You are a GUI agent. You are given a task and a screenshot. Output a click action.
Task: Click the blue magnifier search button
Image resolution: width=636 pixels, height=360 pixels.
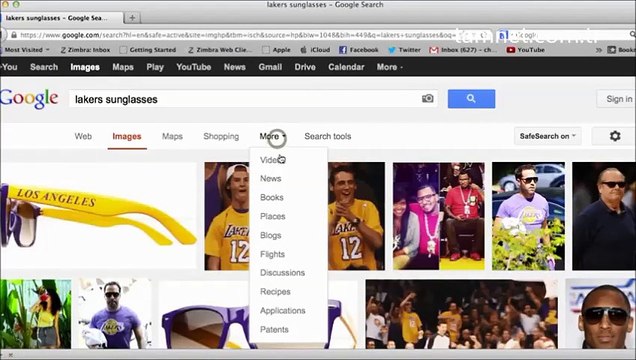[x=471, y=99]
